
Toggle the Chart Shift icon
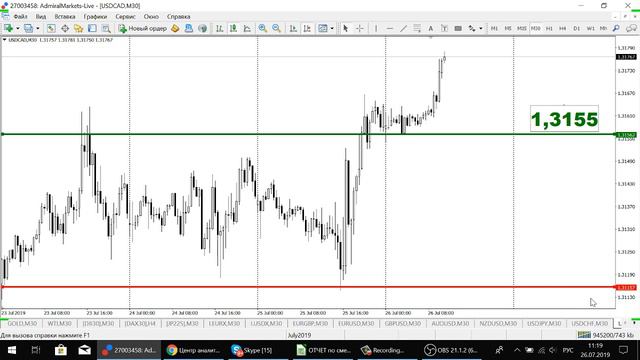point(307,28)
